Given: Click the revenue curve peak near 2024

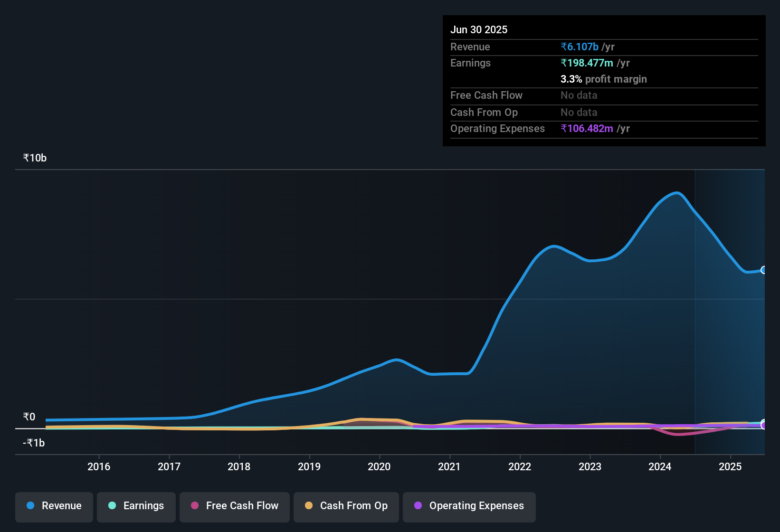Looking at the screenshot, I should [x=677, y=193].
